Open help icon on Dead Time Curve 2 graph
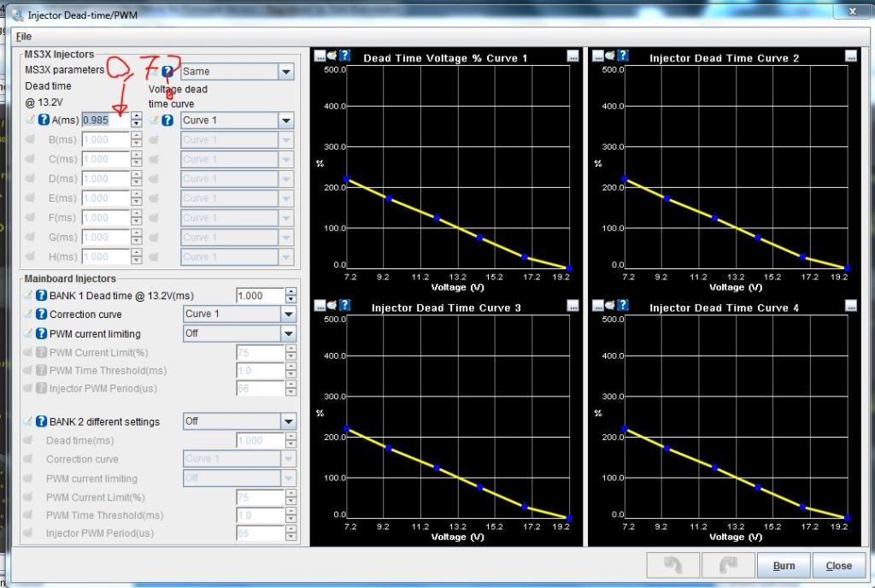Screen dimensions: 875x588 (623, 56)
